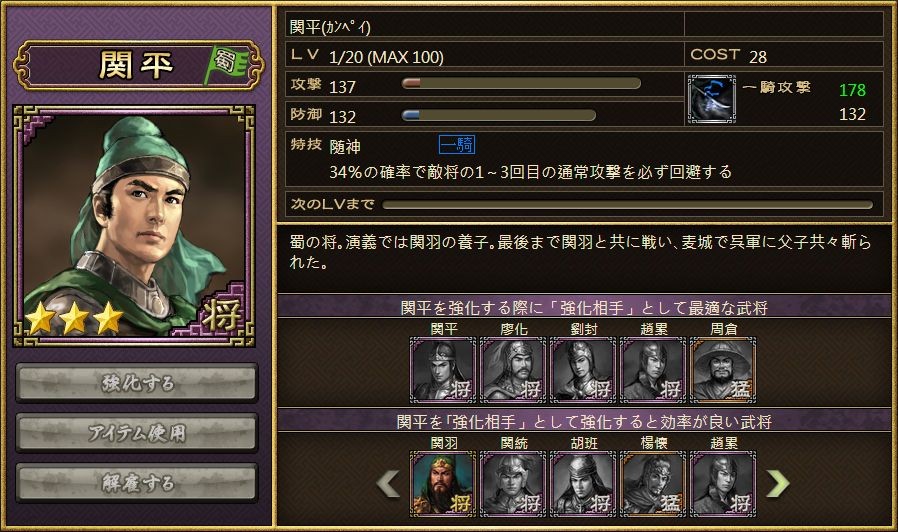Click the 強化する button
Image resolution: width=898 pixels, height=532 pixels.
[x=137, y=383]
